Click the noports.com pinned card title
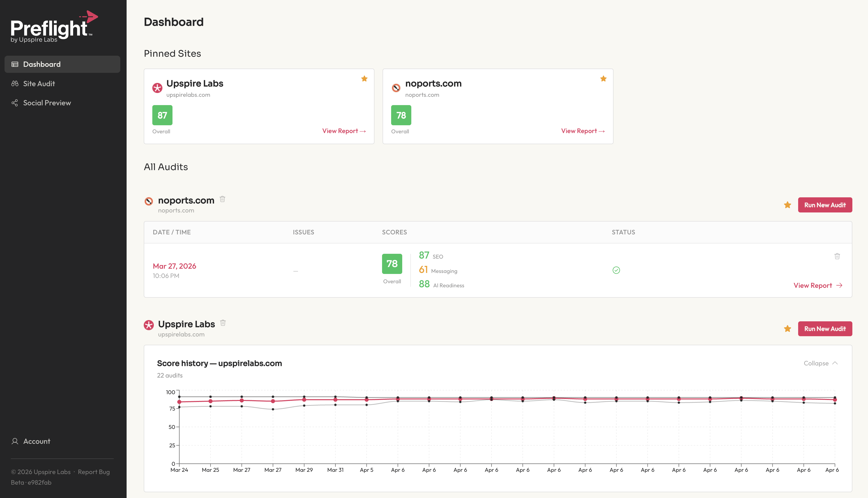The width and height of the screenshot is (868, 498). [433, 83]
